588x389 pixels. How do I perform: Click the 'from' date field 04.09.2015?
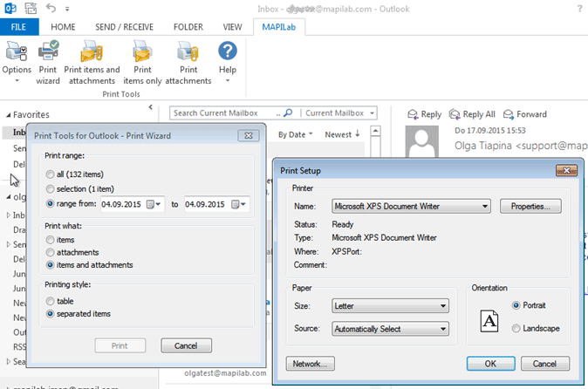click(121, 204)
